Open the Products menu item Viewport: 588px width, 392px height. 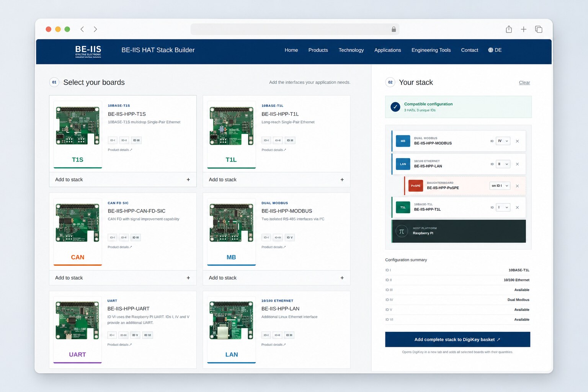pos(318,50)
